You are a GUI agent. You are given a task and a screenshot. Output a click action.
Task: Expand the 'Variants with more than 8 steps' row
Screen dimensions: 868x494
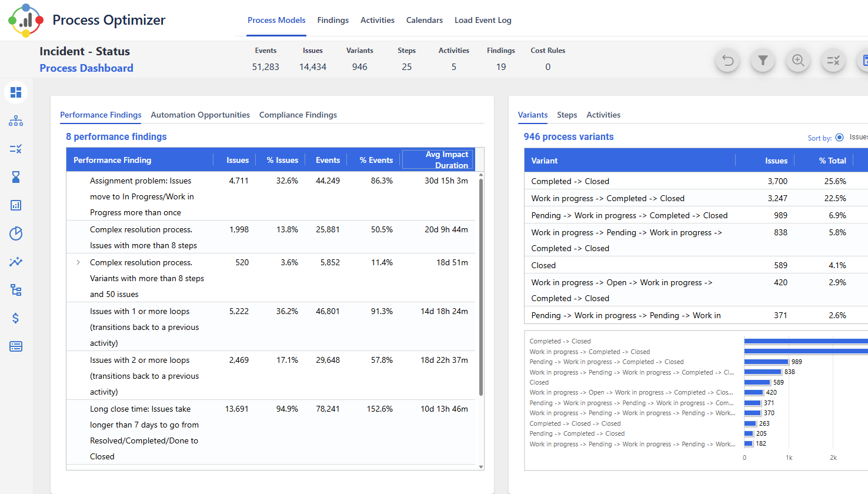78,262
